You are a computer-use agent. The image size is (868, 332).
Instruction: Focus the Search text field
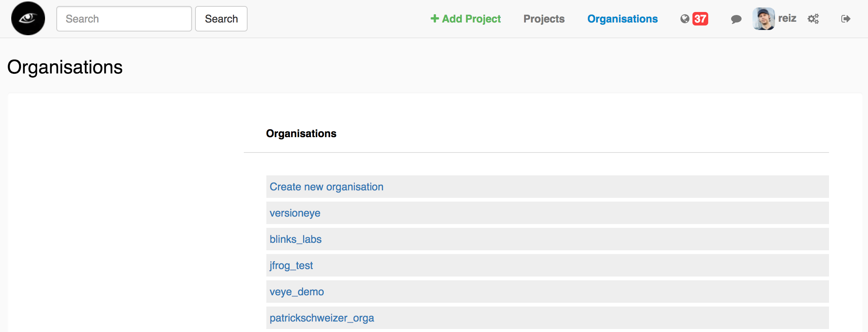point(124,19)
